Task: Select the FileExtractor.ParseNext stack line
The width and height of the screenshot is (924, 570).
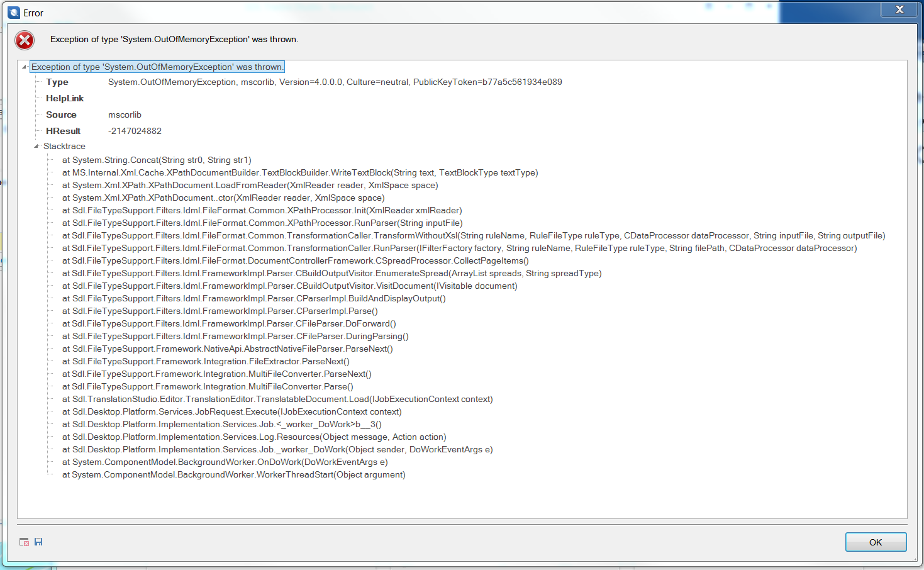Action: [x=206, y=361]
